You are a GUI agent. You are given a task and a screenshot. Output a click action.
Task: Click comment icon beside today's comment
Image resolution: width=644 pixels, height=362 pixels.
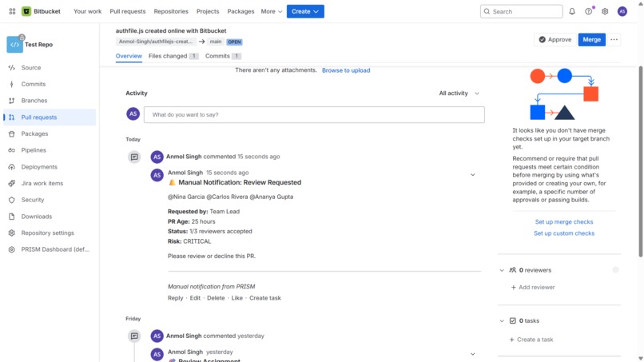[134, 157]
